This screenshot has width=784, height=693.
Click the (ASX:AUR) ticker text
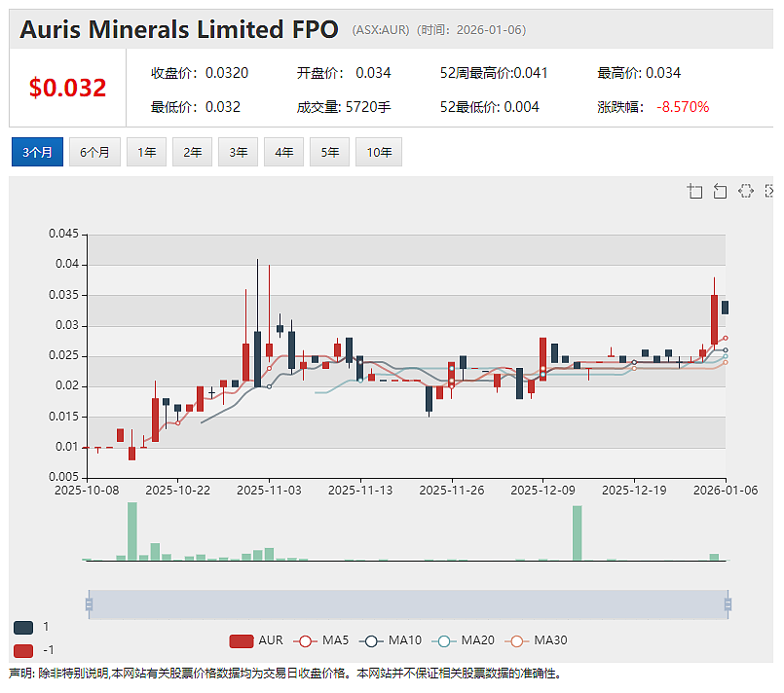point(381,30)
